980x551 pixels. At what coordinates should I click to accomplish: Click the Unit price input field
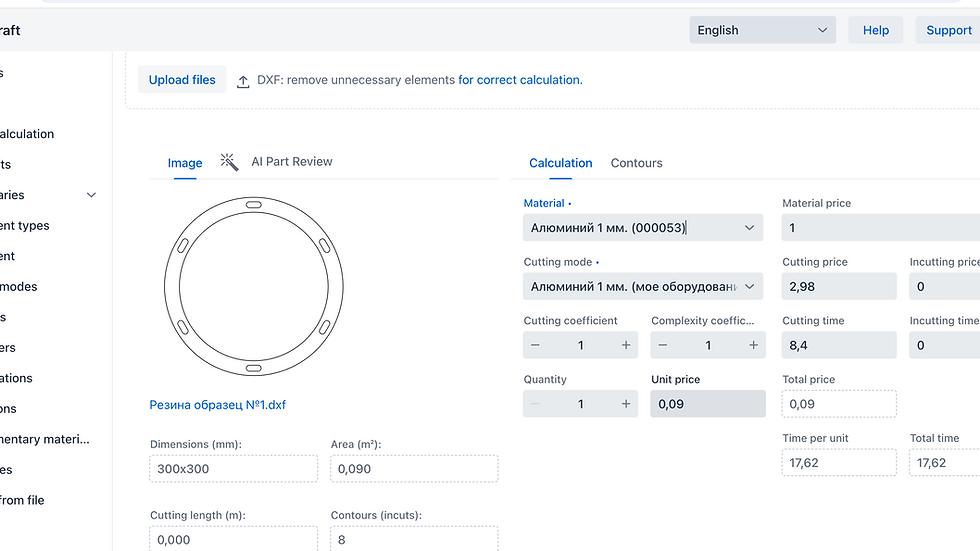[x=707, y=404]
